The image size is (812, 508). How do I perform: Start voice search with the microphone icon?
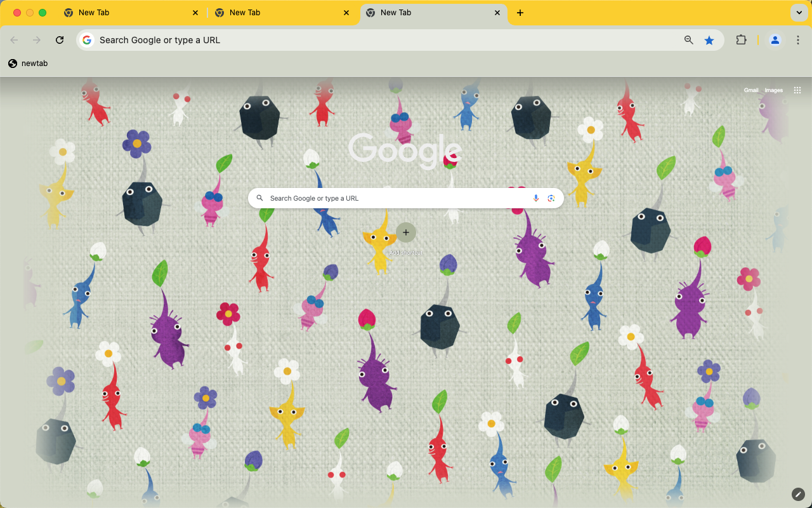coord(536,198)
